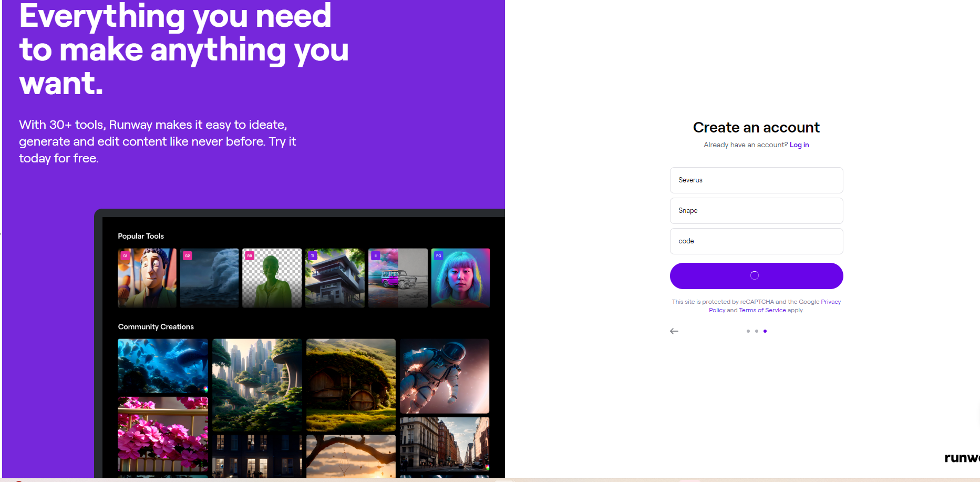Click the G2 badge on the wave thumbnail

click(x=188, y=256)
